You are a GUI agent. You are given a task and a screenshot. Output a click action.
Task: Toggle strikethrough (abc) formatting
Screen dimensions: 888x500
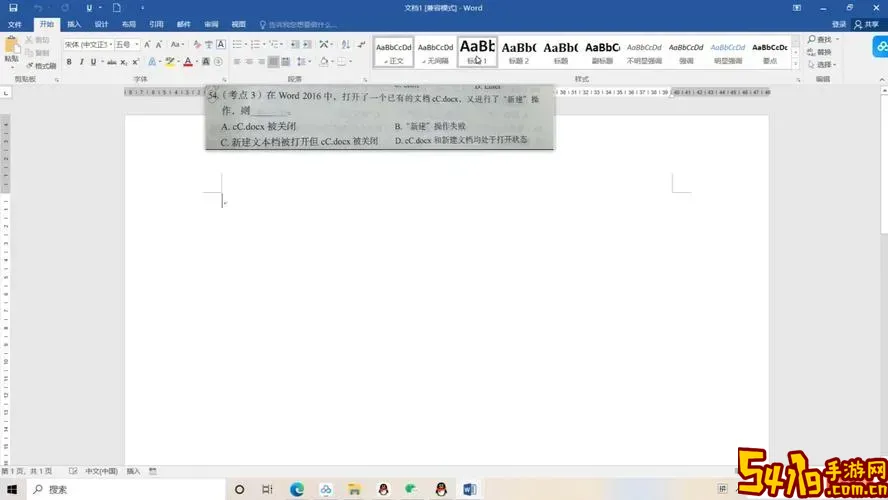coord(112,62)
